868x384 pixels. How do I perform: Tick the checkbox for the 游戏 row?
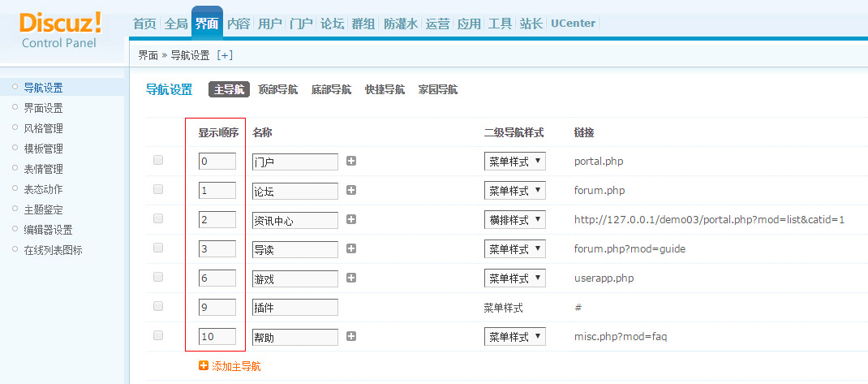coord(158,277)
